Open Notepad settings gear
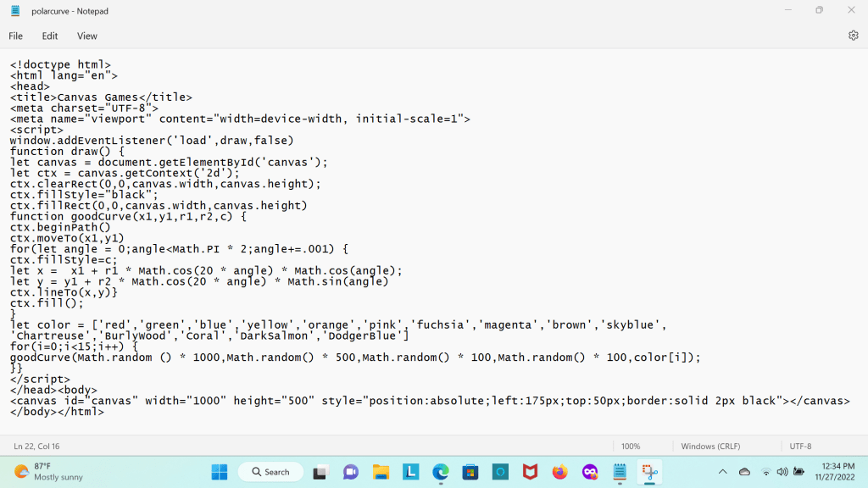 point(853,36)
